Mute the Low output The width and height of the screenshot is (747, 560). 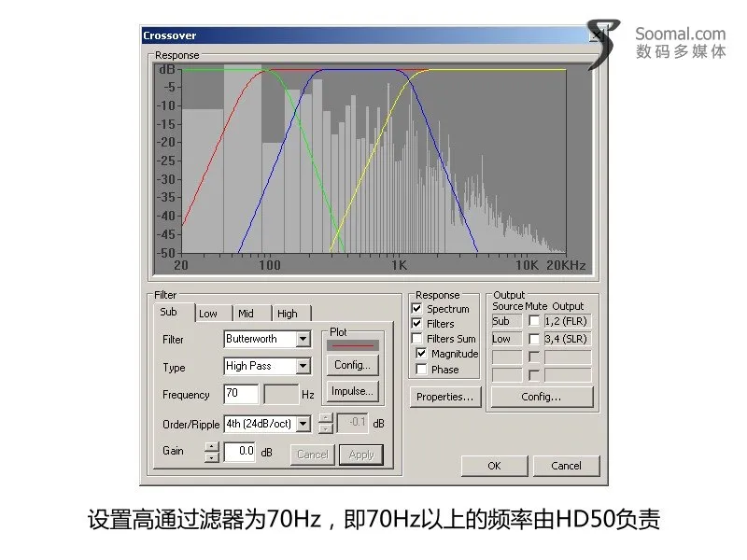(534, 339)
